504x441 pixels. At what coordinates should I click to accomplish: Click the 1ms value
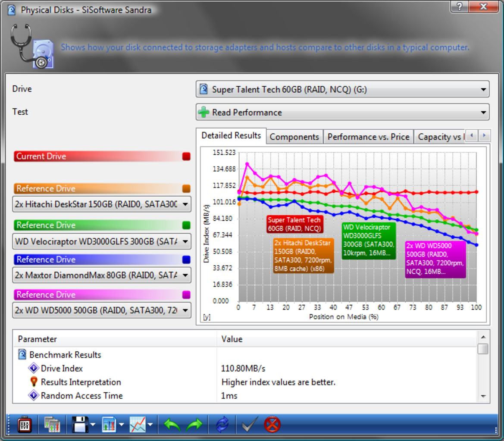pyautogui.click(x=229, y=396)
